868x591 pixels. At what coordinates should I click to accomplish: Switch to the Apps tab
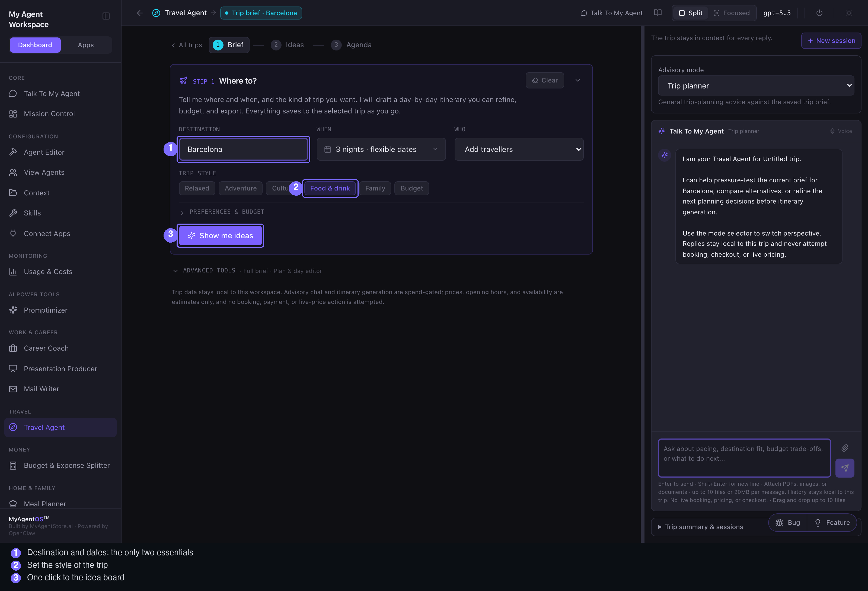[85, 45]
